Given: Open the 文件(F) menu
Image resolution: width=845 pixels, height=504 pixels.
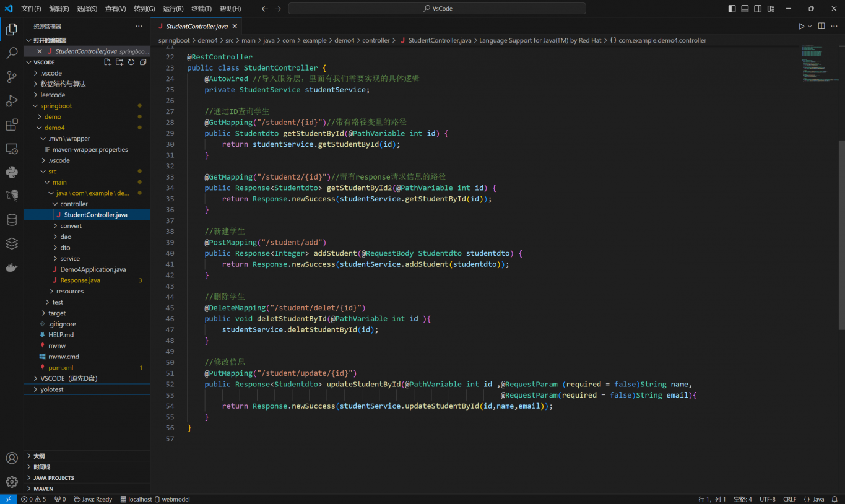Looking at the screenshot, I should pyautogui.click(x=31, y=9).
